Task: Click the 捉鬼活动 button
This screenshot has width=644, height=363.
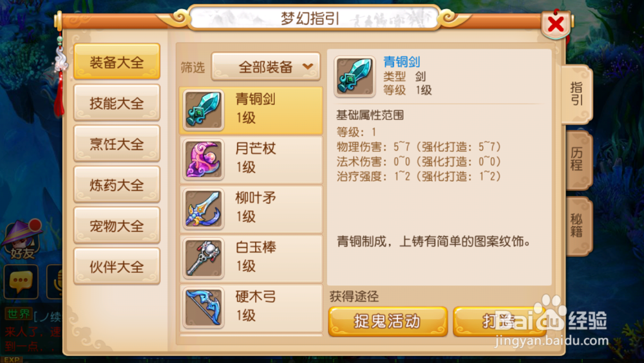Action: click(388, 321)
